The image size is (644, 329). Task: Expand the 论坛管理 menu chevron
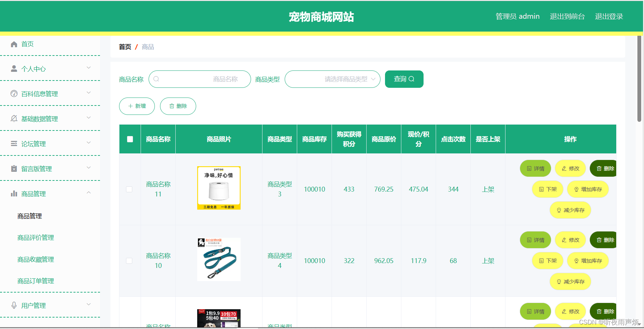click(x=89, y=143)
